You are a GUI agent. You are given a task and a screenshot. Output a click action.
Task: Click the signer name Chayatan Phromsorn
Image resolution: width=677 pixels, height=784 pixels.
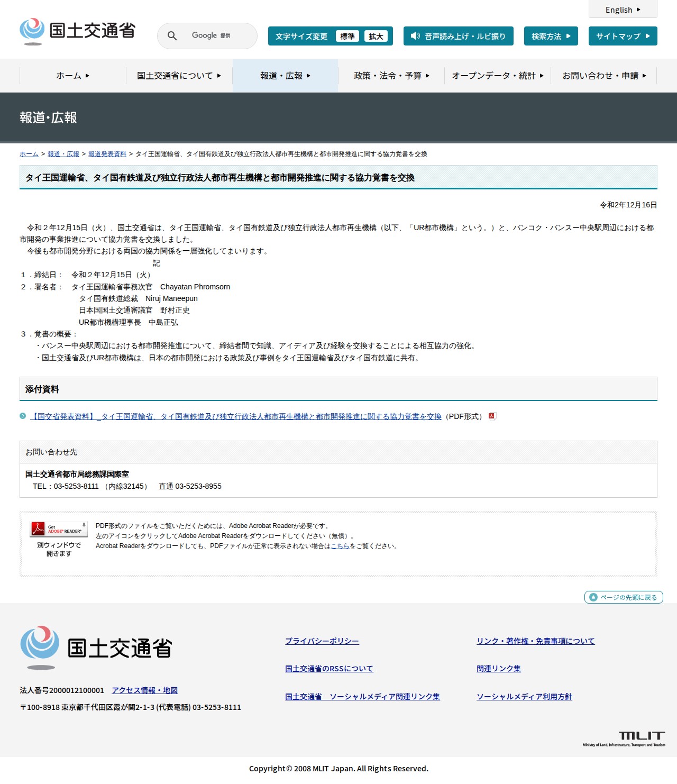tap(195, 287)
